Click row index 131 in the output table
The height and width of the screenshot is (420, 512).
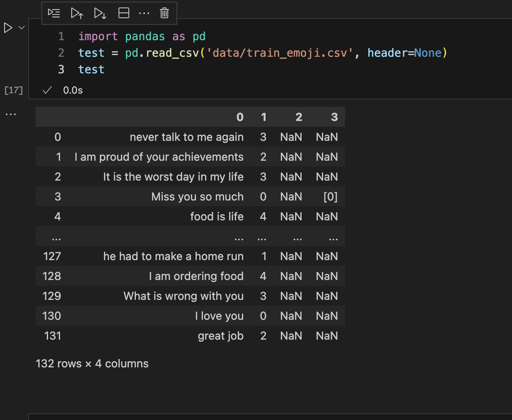coord(52,336)
